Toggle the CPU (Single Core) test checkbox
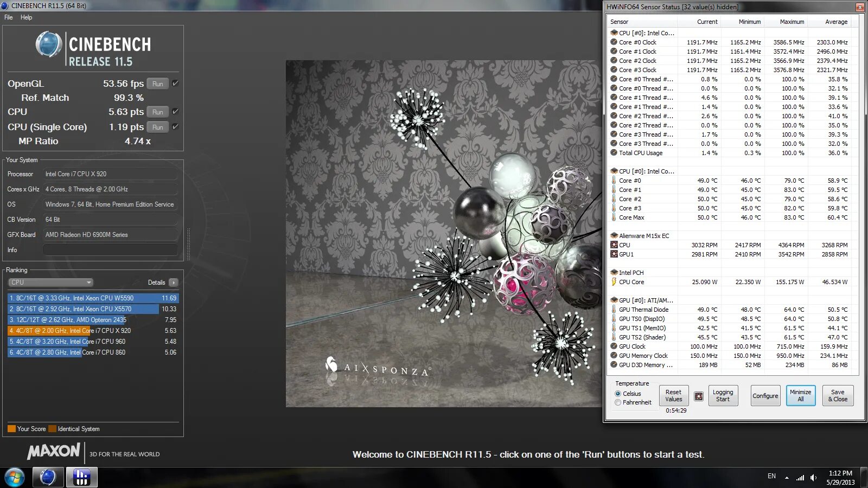This screenshot has width=868, height=488. 175,127
